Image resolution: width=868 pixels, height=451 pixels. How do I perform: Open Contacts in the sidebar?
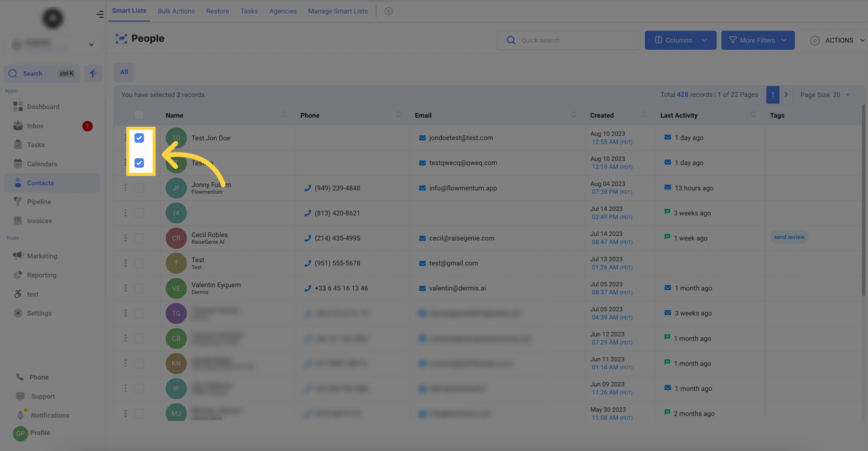pos(52,183)
